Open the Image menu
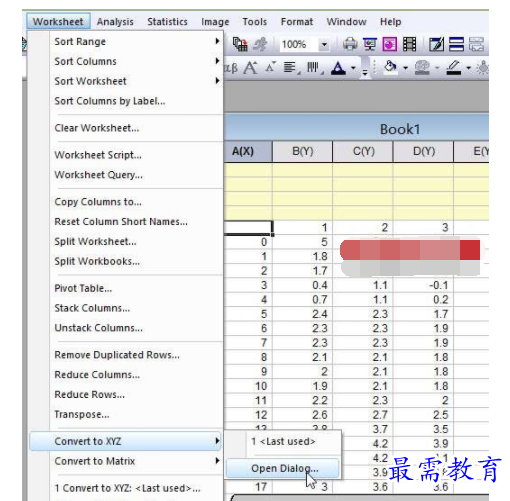510x501 pixels. click(x=215, y=22)
